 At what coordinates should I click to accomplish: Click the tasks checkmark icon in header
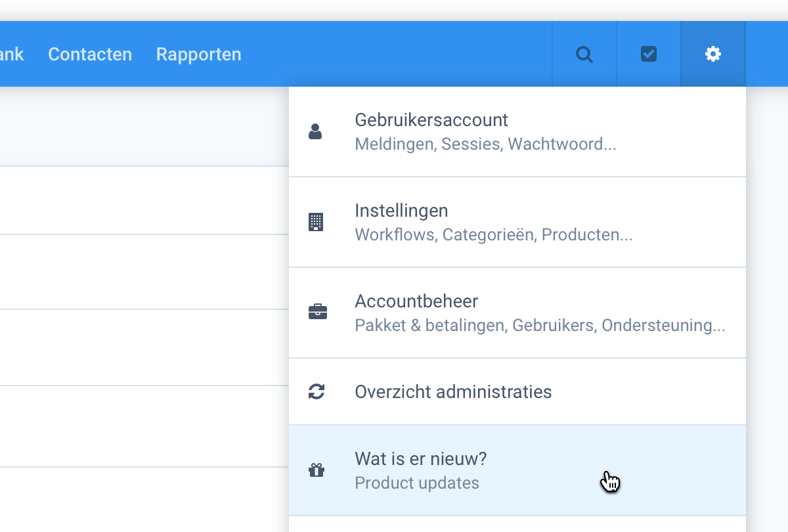click(649, 54)
